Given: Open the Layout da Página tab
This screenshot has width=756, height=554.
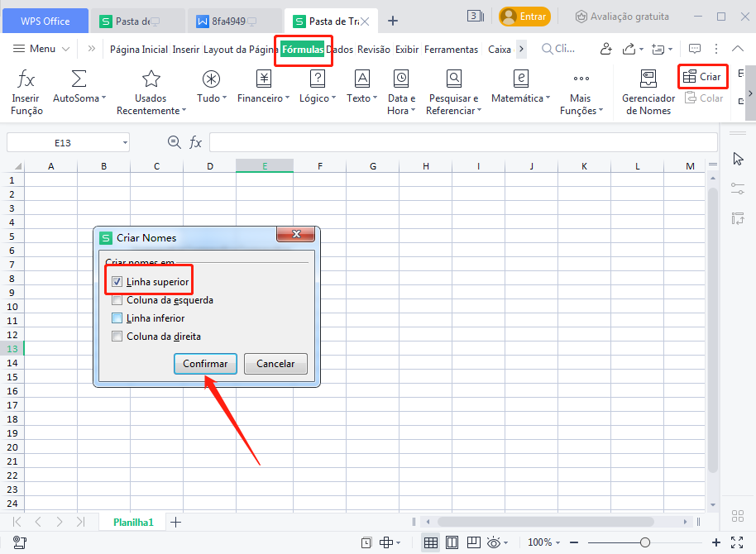Looking at the screenshot, I should (x=240, y=50).
